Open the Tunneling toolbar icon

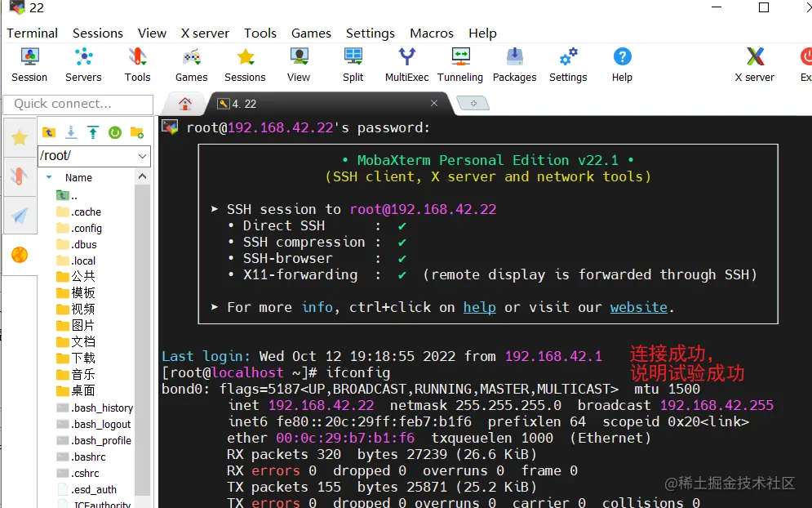[460, 65]
